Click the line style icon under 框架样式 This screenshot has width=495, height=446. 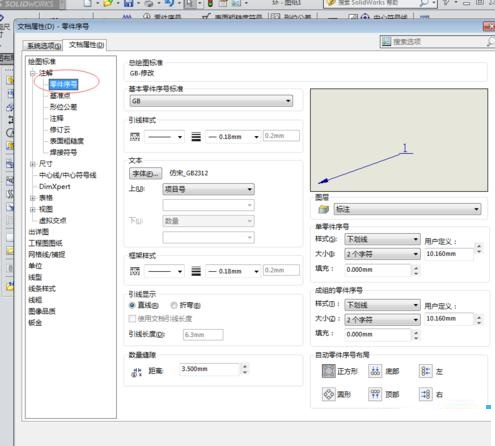pyautogui.click(x=135, y=271)
